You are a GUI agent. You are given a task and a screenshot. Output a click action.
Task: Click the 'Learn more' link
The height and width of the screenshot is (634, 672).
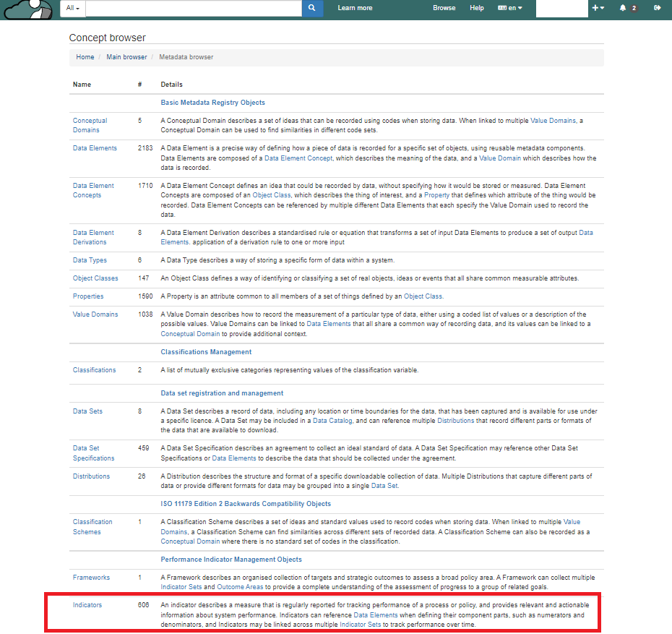(355, 8)
